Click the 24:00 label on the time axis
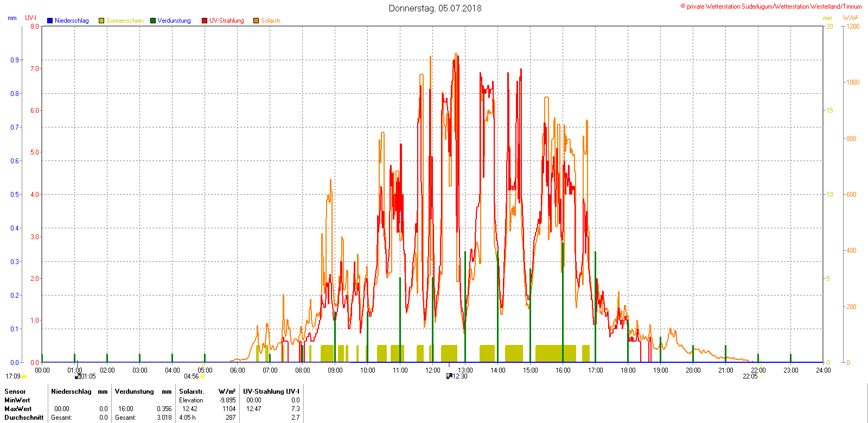The height and width of the screenshot is (423, 868). click(824, 370)
